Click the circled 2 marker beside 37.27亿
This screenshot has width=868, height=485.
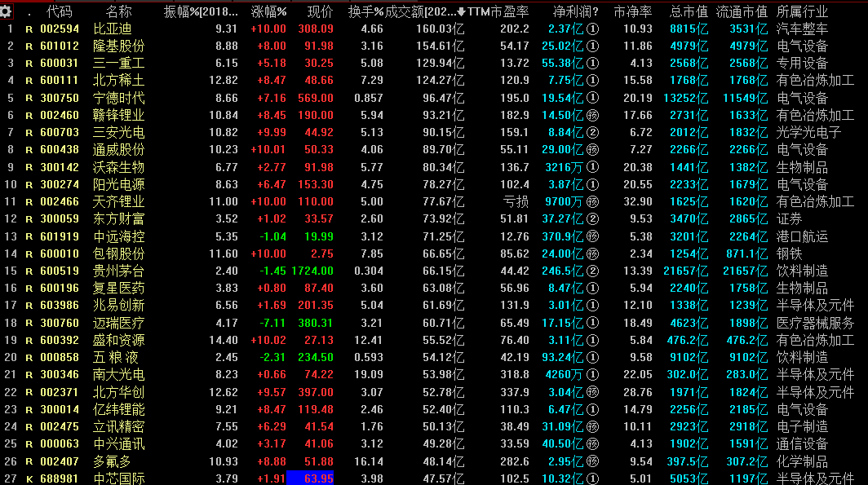click(592, 219)
